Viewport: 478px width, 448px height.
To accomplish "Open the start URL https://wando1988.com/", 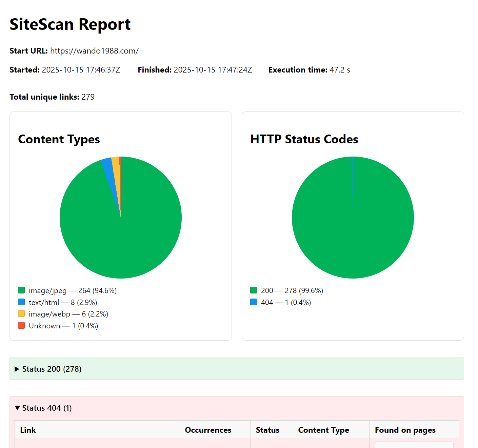I will [94, 51].
